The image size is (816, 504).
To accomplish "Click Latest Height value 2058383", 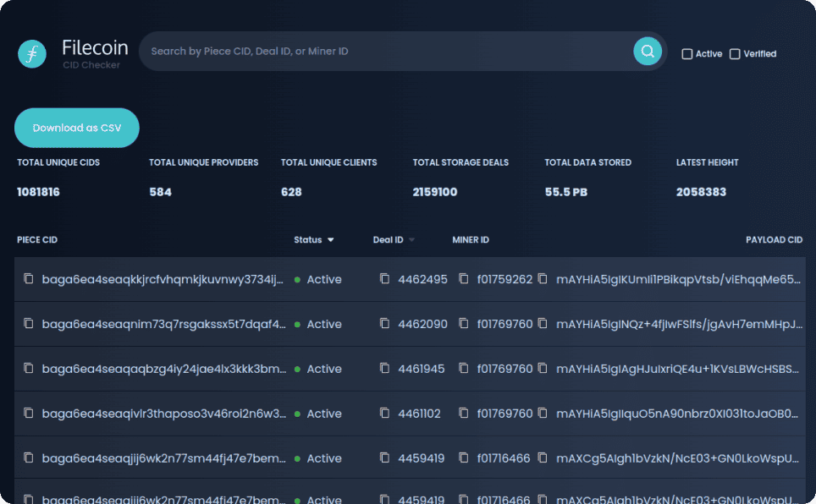I will point(701,192).
